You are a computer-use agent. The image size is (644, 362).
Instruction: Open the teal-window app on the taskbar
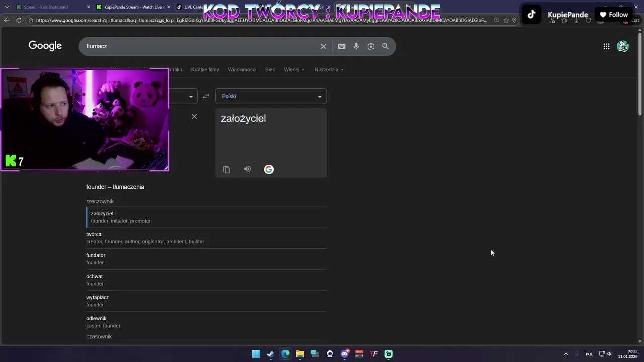pyautogui.click(x=315, y=354)
